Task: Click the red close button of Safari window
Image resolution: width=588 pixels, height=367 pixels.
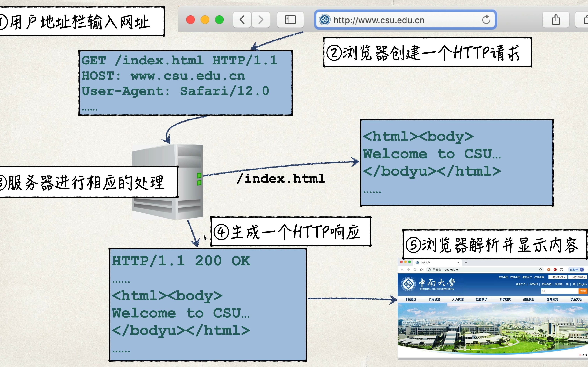Action: click(x=190, y=20)
